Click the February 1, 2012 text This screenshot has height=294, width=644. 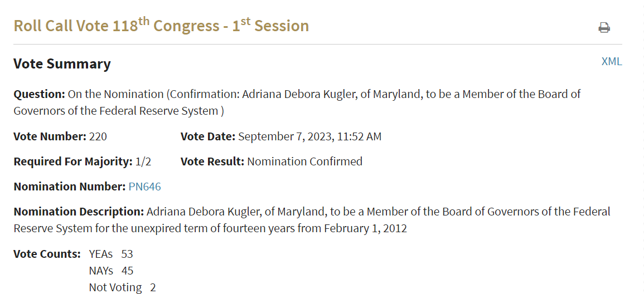click(366, 228)
